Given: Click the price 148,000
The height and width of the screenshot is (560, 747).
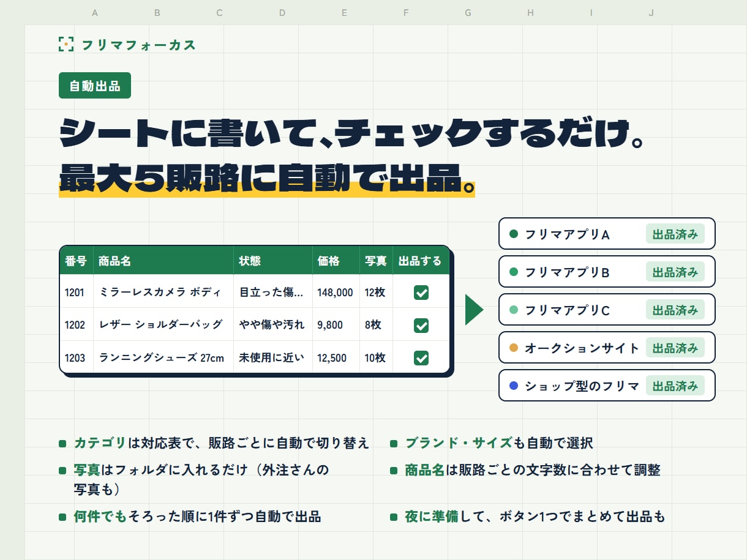Looking at the screenshot, I should [x=335, y=292].
